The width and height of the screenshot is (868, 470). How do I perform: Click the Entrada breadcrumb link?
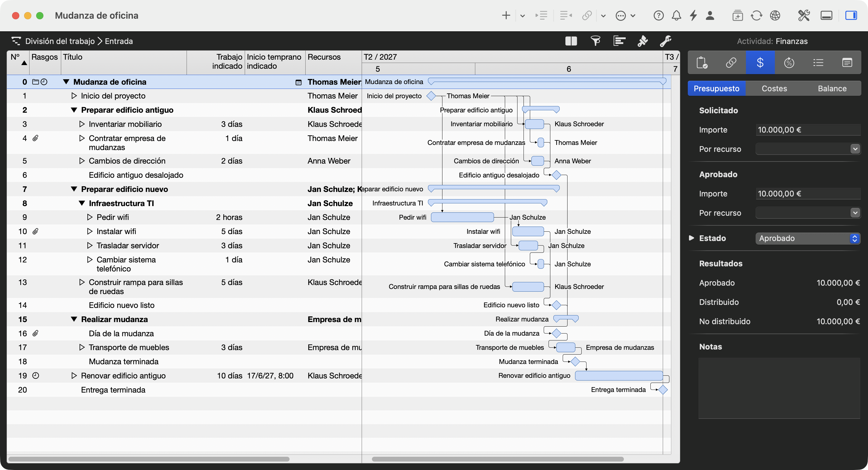click(x=119, y=41)
